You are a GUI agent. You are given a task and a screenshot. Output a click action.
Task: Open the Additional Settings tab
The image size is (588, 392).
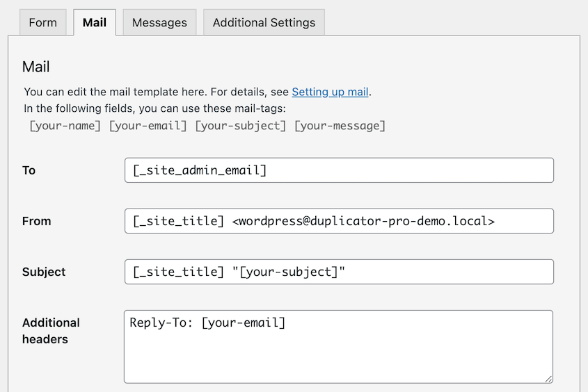pyautogui.click(x=264, y=22)
